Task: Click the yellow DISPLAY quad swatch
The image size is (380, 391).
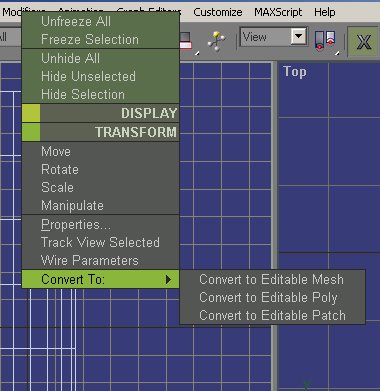Action: [31, 113]
